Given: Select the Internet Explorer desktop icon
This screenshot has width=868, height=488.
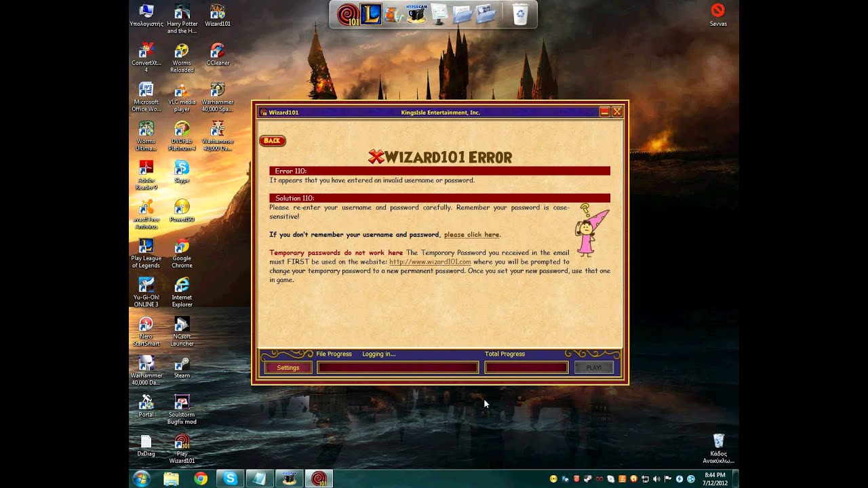Looking at the screenshot, I should tap(182, 293).
